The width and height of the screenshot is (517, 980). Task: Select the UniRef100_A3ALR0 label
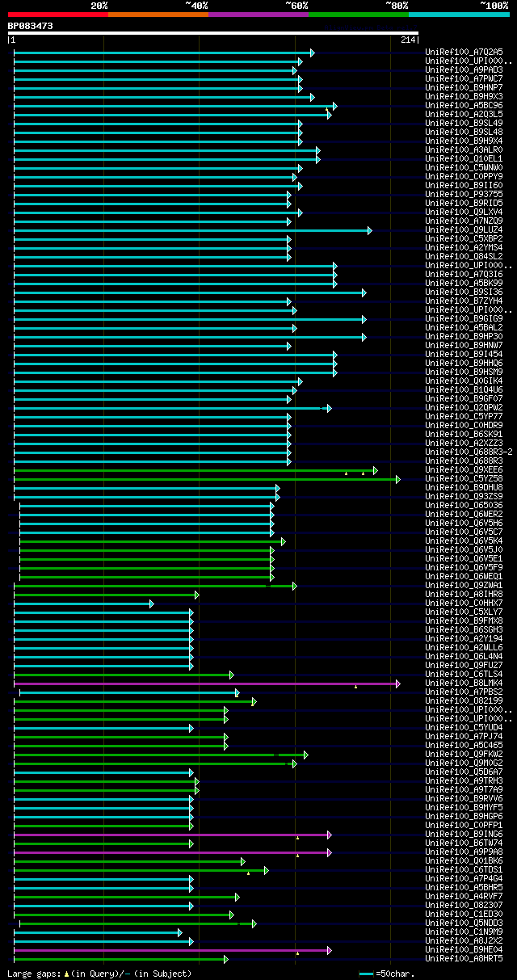tap(465, 150)
